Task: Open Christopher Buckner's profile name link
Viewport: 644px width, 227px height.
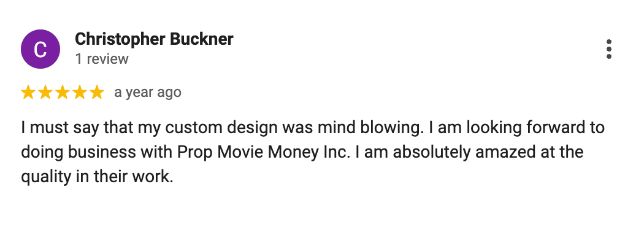Action: (x=154, y=39)
